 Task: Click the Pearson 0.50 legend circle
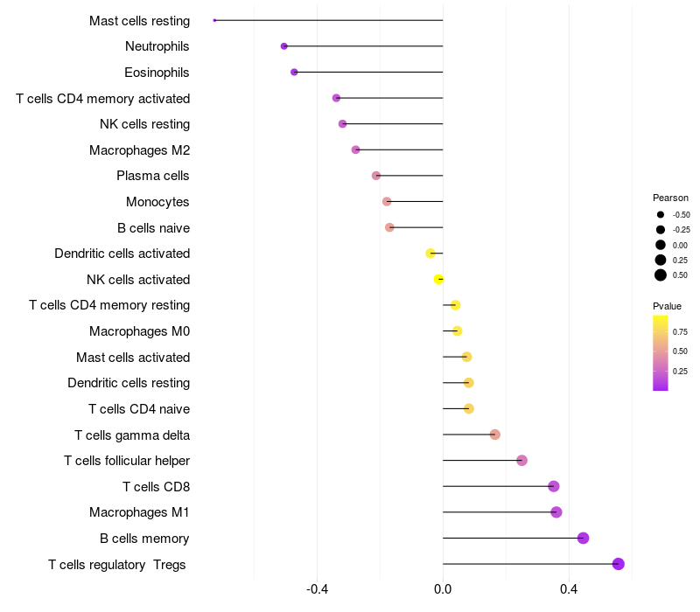(661, 275)
